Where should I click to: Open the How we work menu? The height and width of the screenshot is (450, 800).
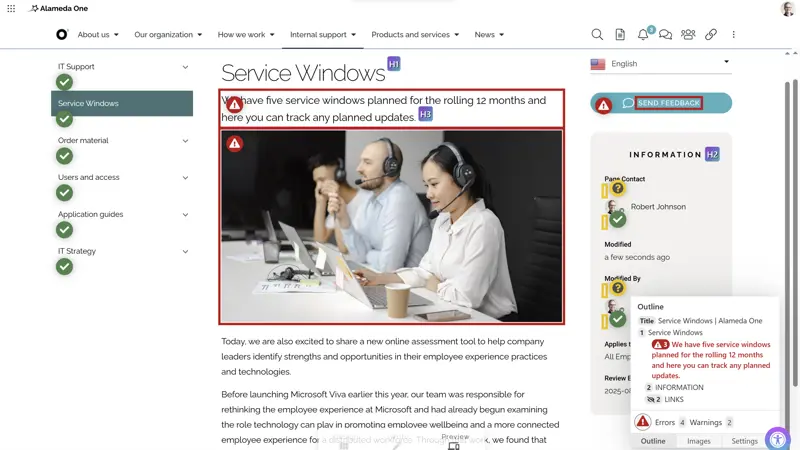pos(246,35)
